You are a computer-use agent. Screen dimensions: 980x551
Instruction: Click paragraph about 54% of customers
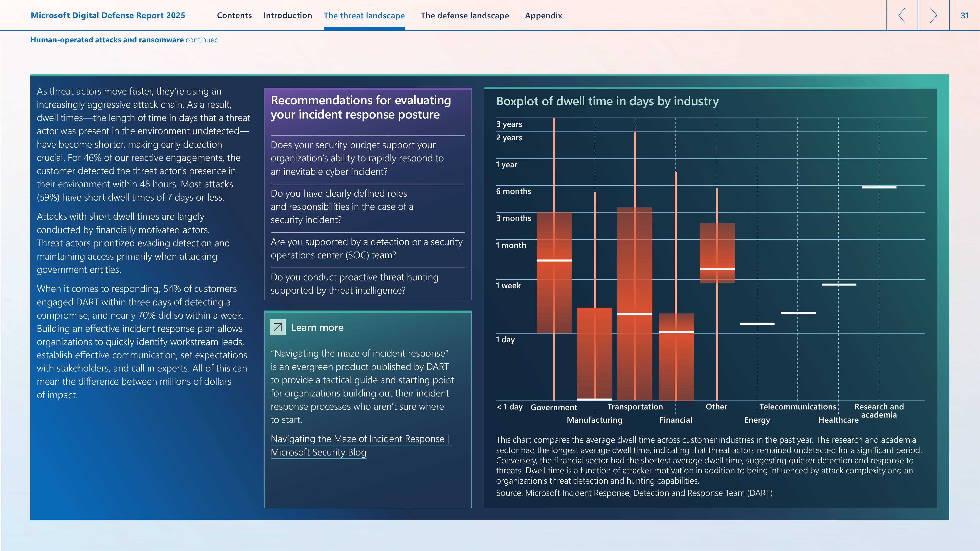click(142, 341)
